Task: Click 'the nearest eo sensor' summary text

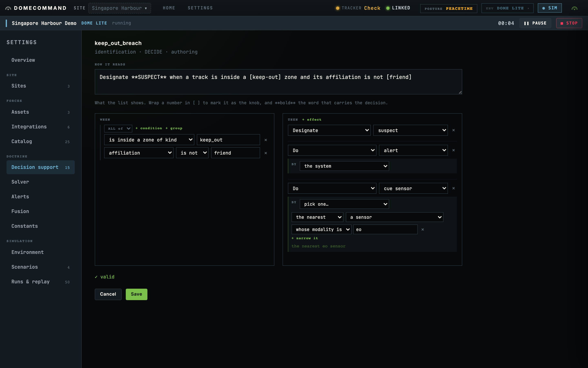Action: click(x=318, y=246)
